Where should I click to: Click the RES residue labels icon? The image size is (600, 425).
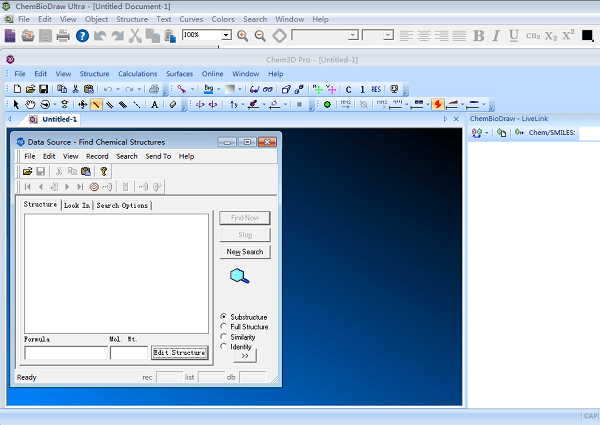point(376,89)
